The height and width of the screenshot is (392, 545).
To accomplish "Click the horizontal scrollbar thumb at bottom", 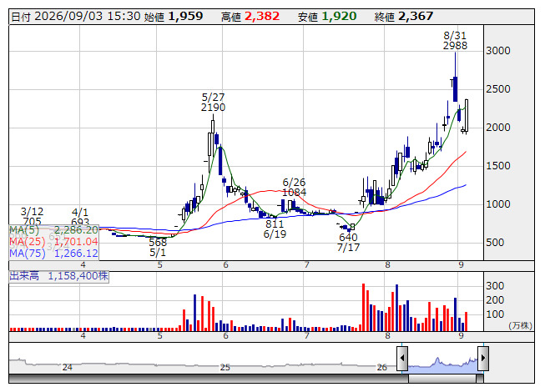I will click(x=442, y=379).
